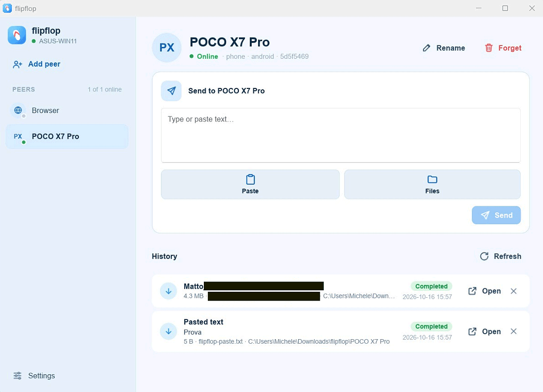Select the Browser peer globe icon
The image size is (543, 392).
click(x=18, y=110)
